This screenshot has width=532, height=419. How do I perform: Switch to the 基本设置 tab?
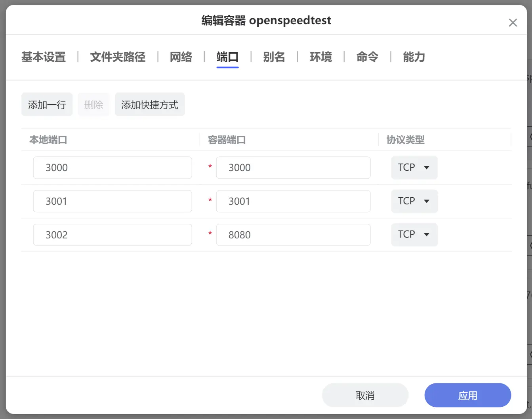coord(44,57)
